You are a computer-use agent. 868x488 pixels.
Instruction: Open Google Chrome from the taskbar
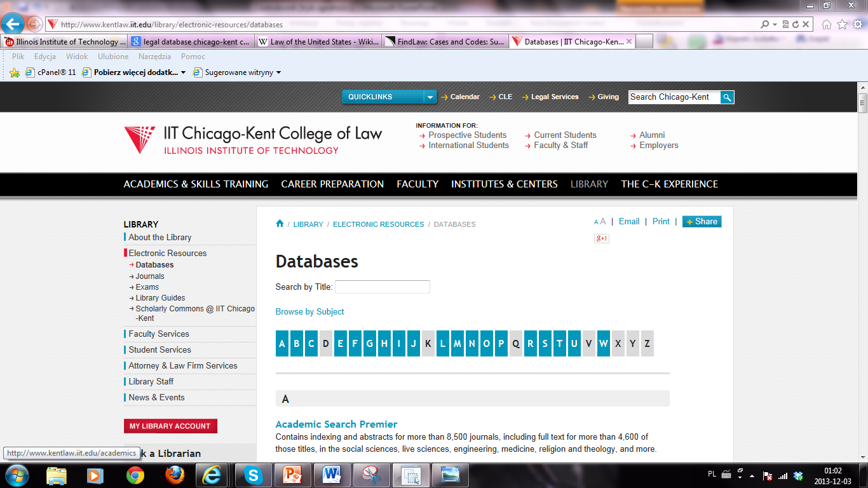[135, 475]
